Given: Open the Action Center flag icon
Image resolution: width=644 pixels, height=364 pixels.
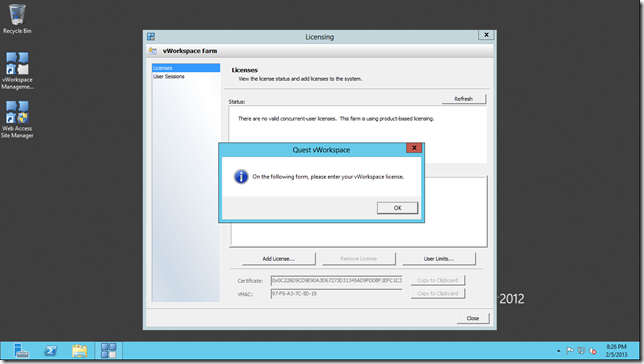Looking at the screenshot, I should click(570, 351).
